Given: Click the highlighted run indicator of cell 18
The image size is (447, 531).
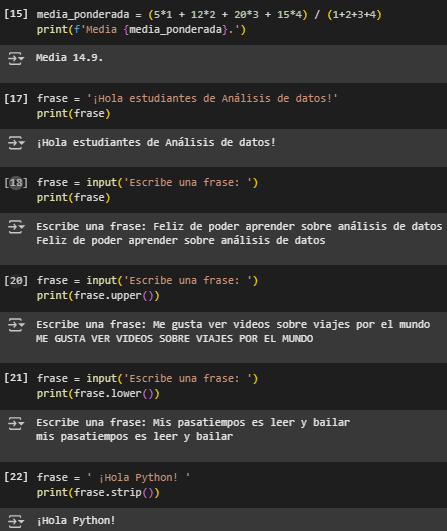Looking at the screenshot, I should click(16, 183).
